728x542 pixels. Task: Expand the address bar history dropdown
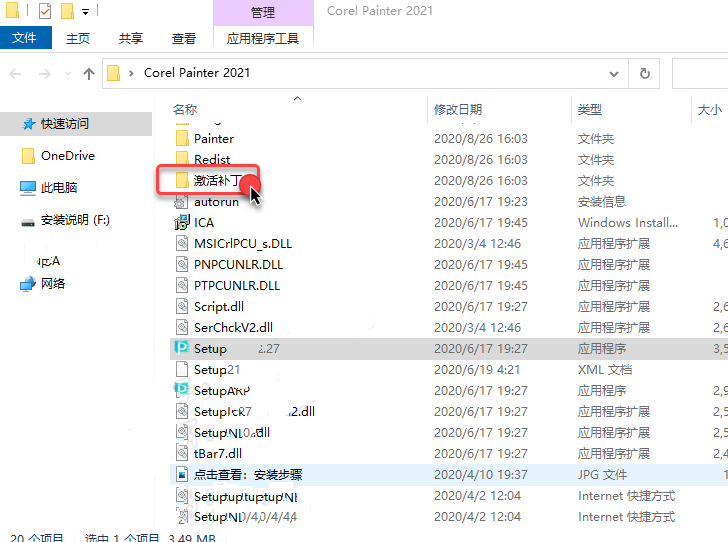point(614,73)
